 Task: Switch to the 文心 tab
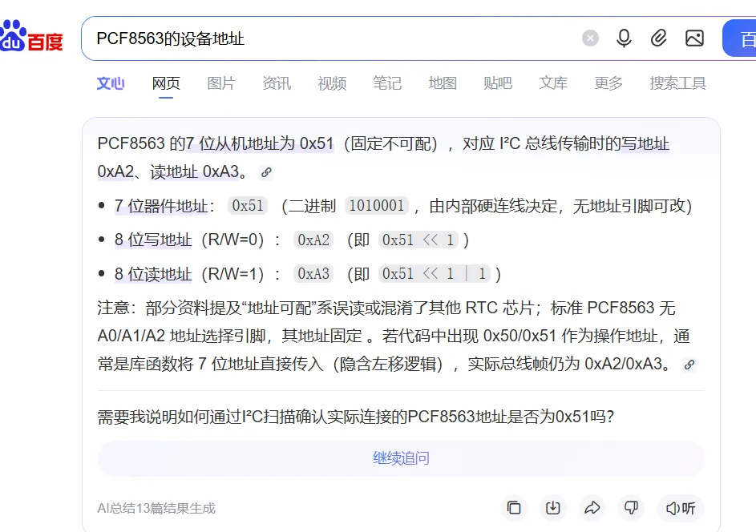click(x=111, y=83)
